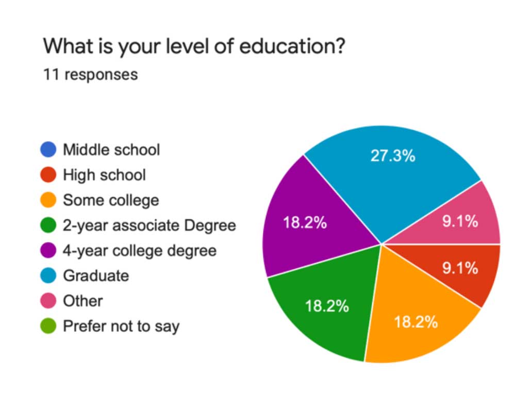Select the 4-year college degree purple dot
532x409 pixels.
(x=48, y=250)
